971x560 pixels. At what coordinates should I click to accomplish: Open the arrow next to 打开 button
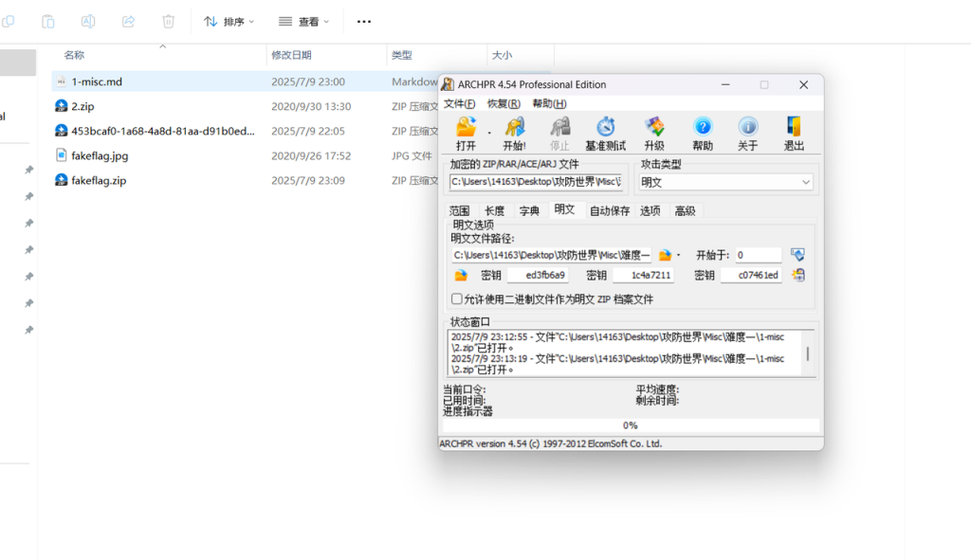pyautogui.click(x=489, y=133)
